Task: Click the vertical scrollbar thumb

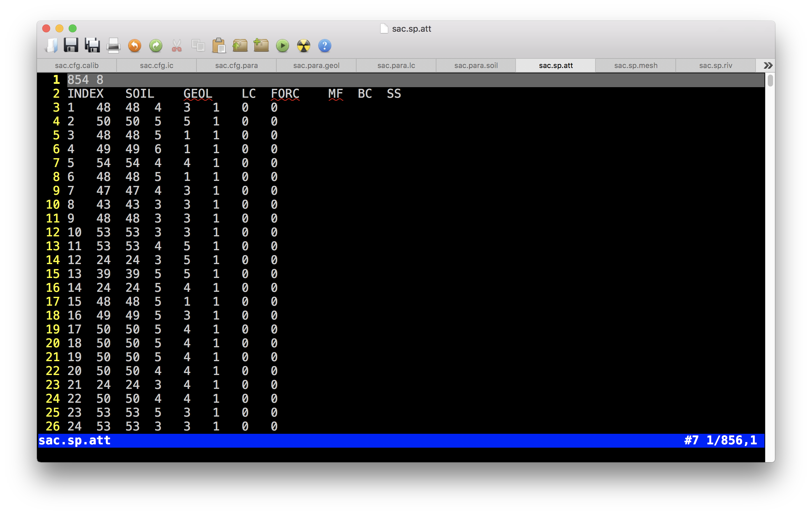Action: 770,81
